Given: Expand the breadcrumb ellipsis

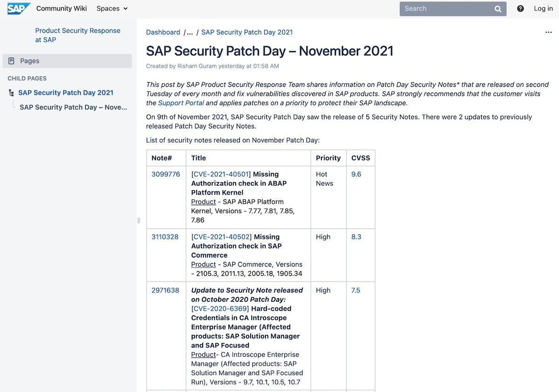Looking at the screenshot, I should [x=190, y=32].
